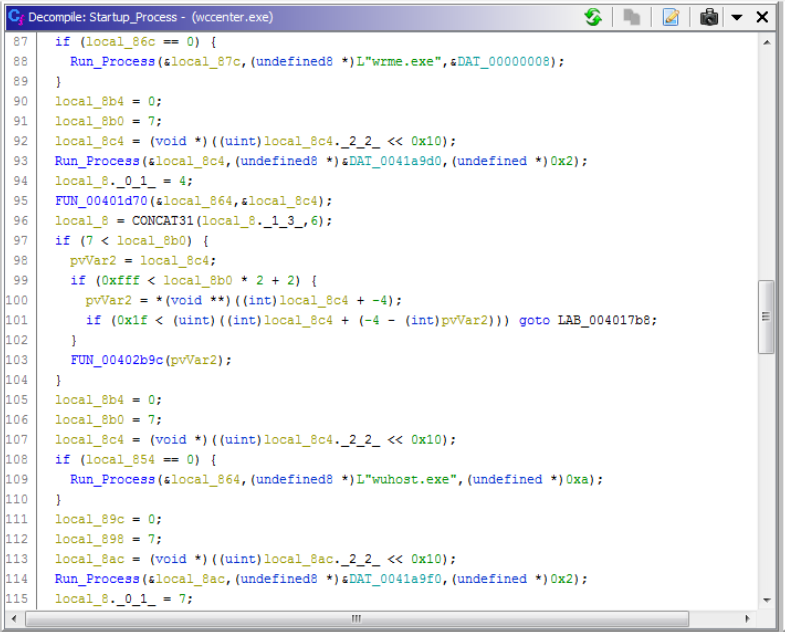Close the Decompile panel
The width and height of the screenshot is (785, 632).
click(x=762, y=17)
